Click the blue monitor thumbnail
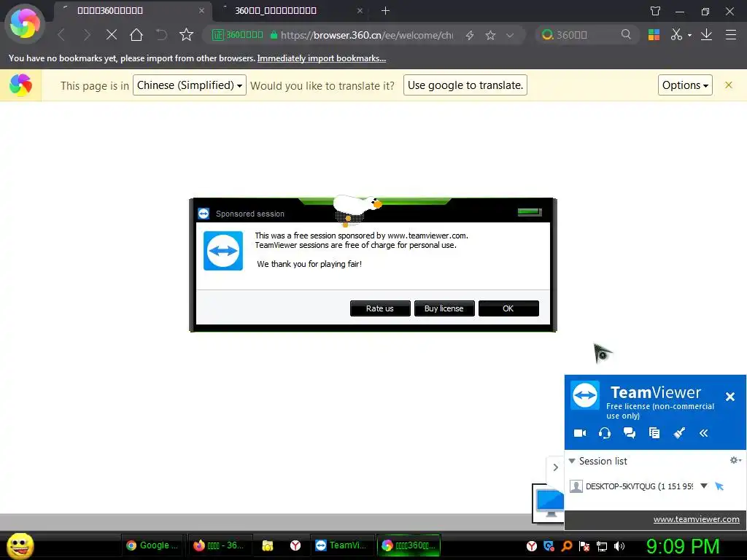 (549, 503)
